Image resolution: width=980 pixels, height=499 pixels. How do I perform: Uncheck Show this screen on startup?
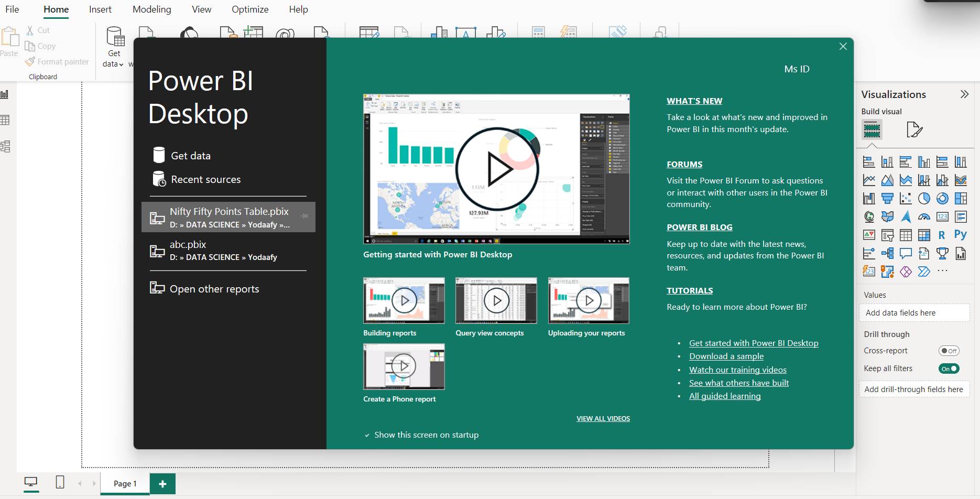click(x=367, y=435)
